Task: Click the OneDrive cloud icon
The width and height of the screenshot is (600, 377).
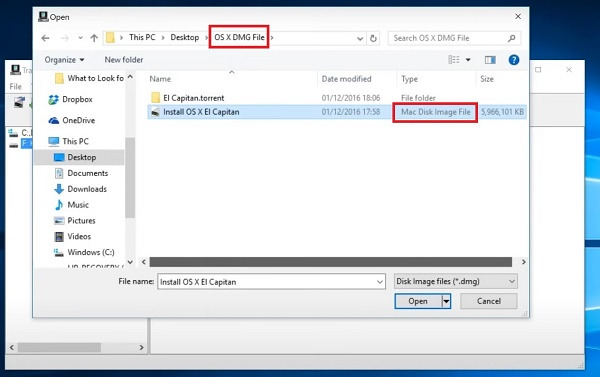Action: pyautogui.click(x=54, y=121)
